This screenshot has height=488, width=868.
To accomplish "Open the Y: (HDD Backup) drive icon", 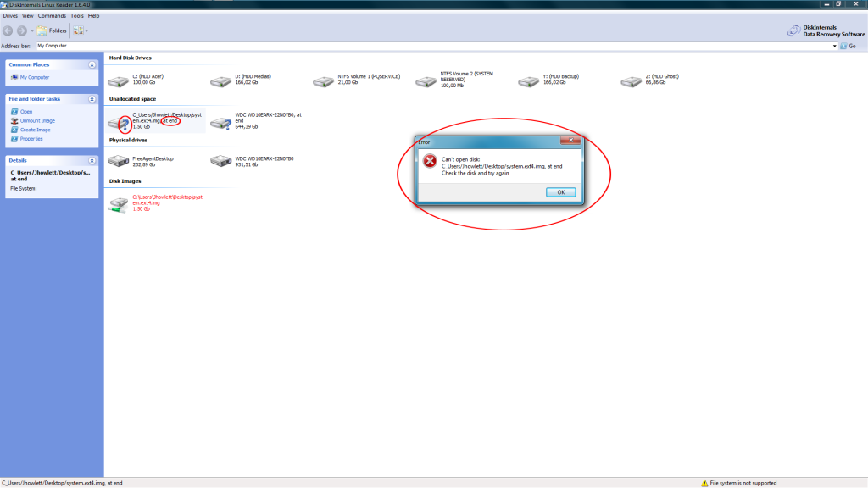I will click(x=528, y=81).
